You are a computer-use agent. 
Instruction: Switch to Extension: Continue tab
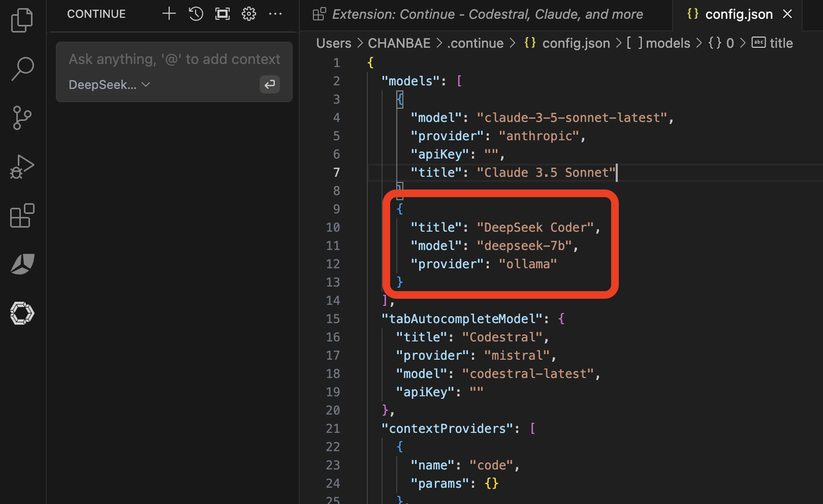click(478, 14)
